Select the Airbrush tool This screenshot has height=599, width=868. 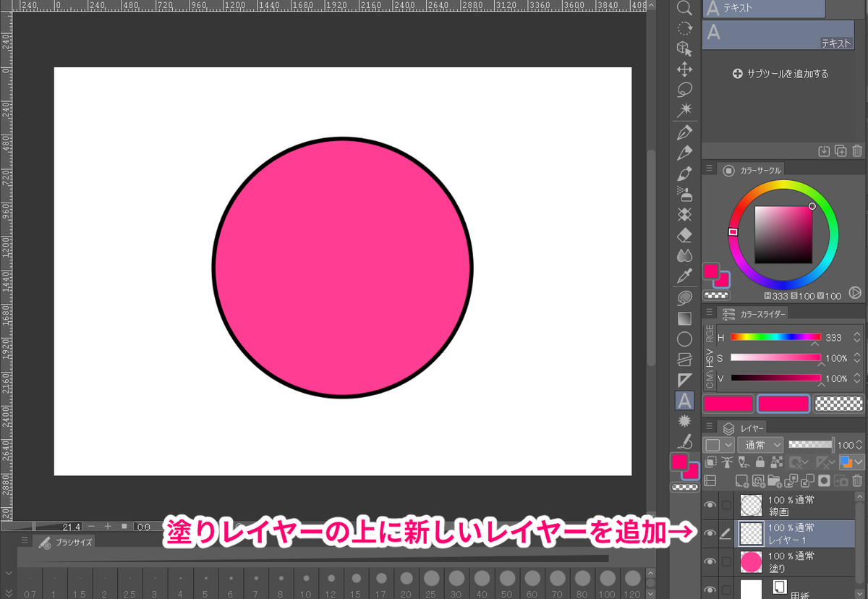click(685, 193)
